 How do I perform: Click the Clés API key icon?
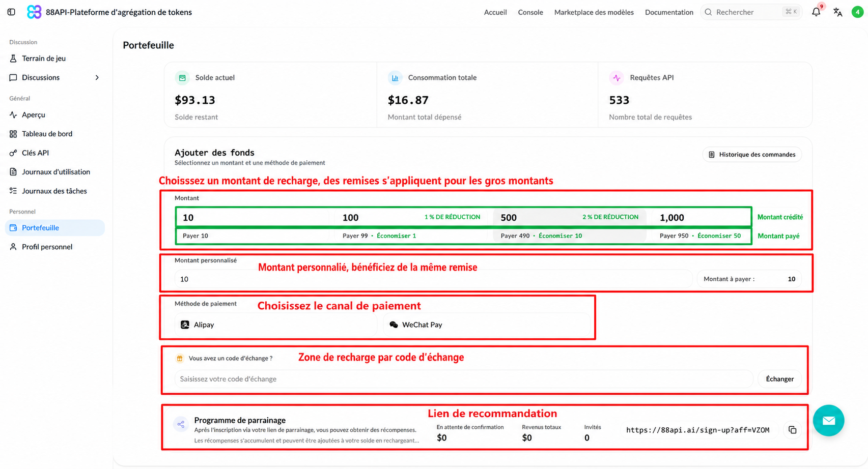13,153
